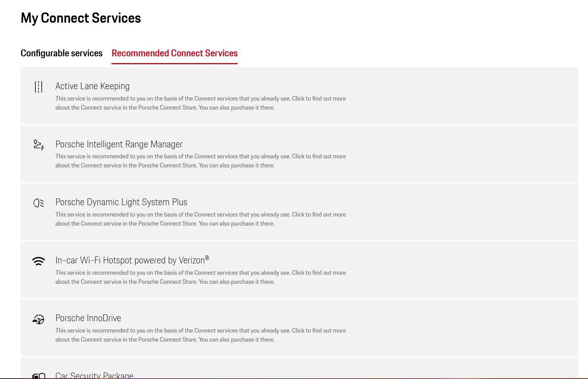Click the InnoDrive steering wheel icon
Image resolution: width=588 pixels, height=379 pixels.
tap(39, 319)
